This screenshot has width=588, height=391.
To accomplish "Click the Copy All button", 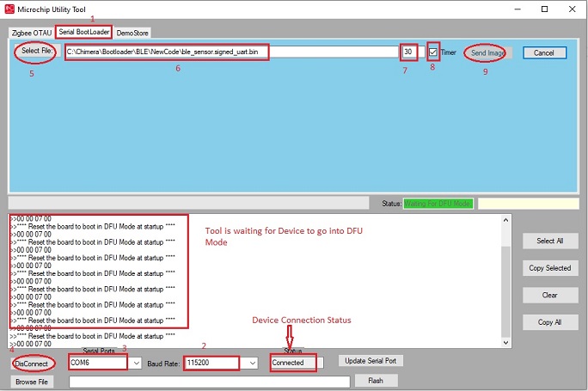I will (550, 322).
